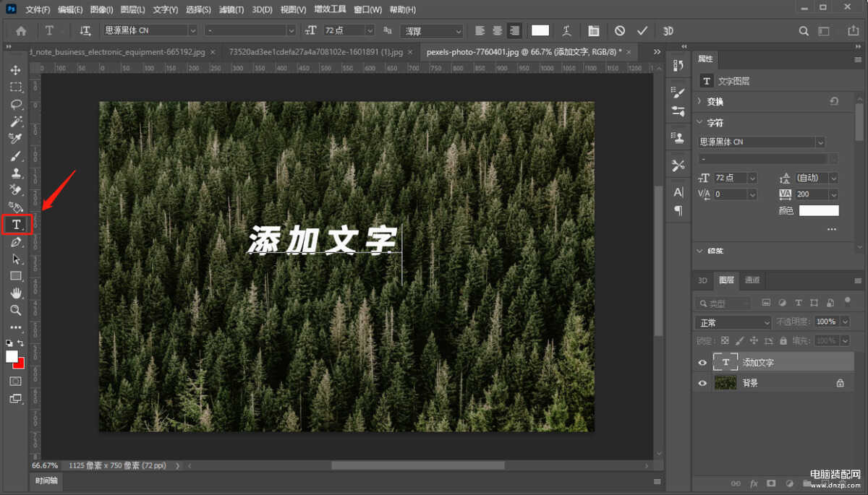The height and width of the screenshot is (495, 868).
Task: Switch to the 通道 tab
Action: [x=752, y=280]
